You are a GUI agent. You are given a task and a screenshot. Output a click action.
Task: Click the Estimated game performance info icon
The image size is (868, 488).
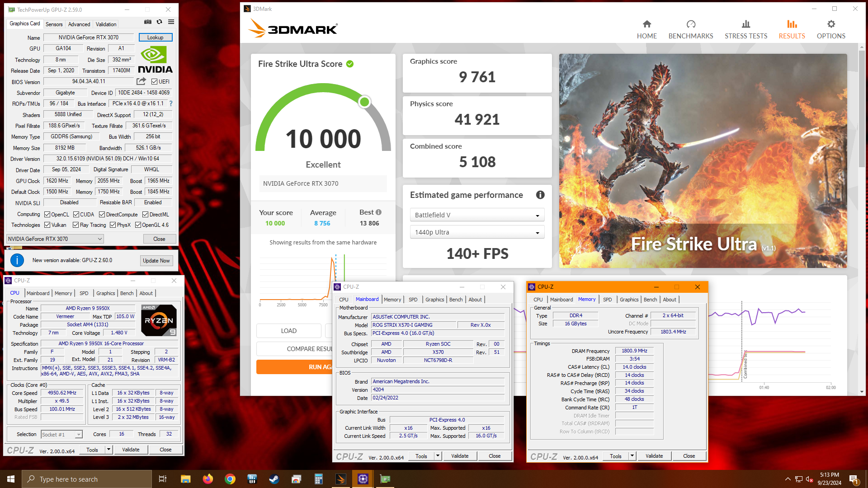coord(540,195)
